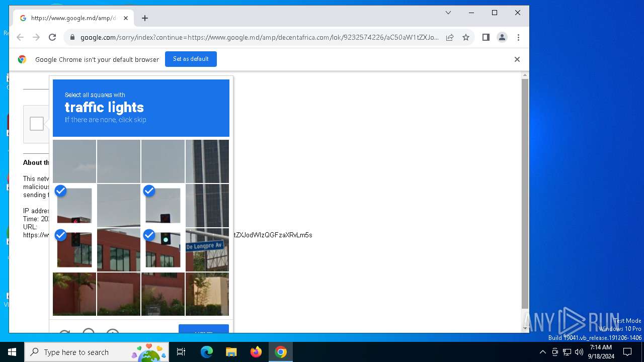Launch Firefox from taskbar
The width and height of the screenshot is (644, 362).
[x=256, y=352]
